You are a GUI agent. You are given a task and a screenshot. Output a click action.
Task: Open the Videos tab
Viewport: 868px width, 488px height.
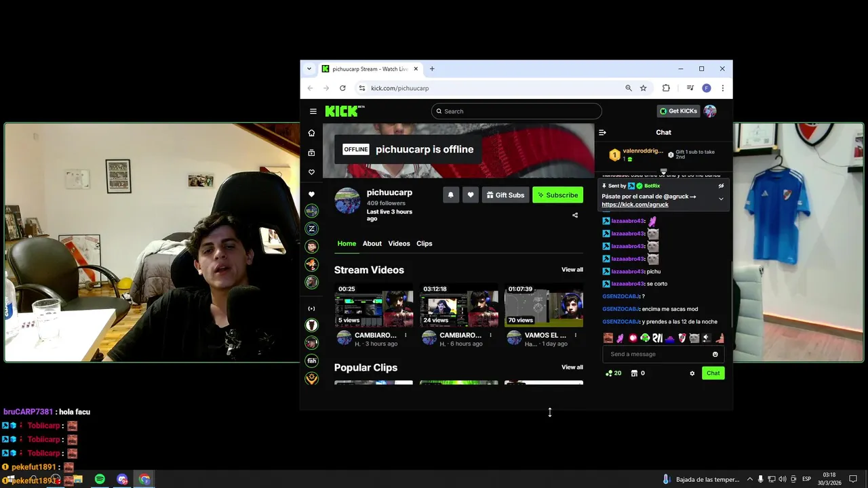[x=399, y=243]
